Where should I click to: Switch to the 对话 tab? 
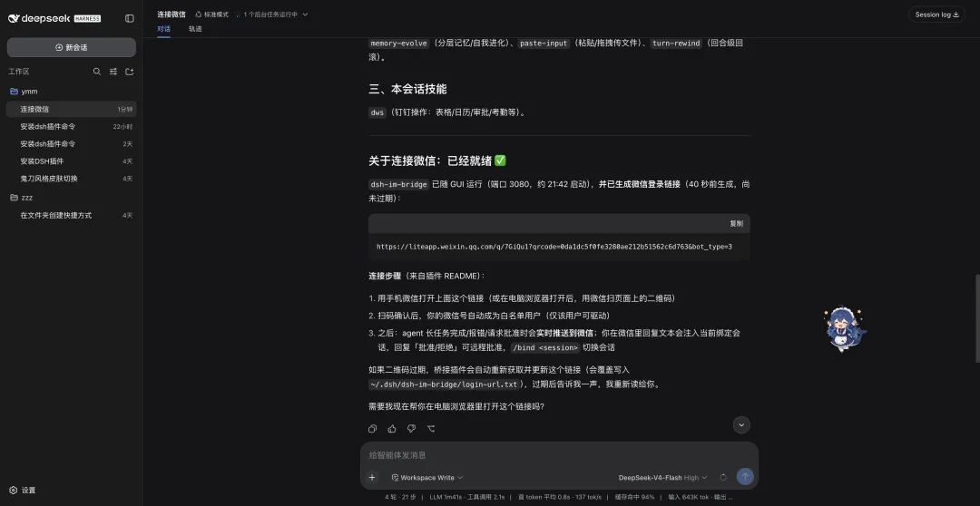[163, 29]
